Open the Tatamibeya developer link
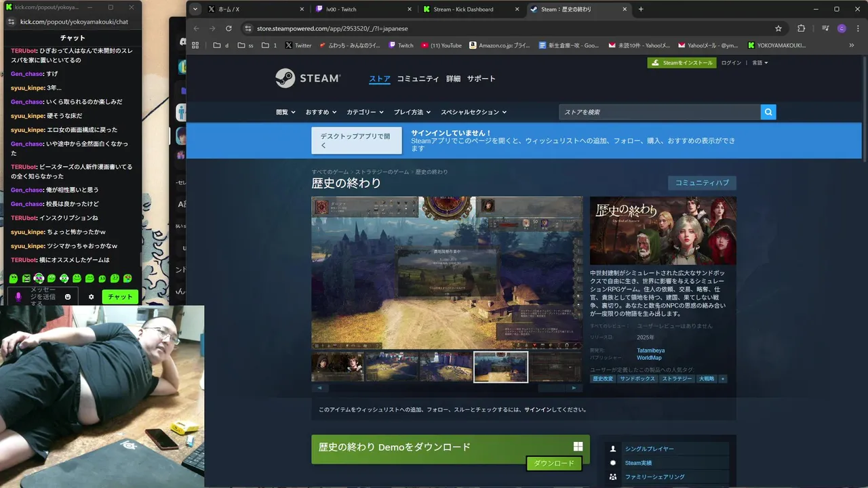 (651, 350)
